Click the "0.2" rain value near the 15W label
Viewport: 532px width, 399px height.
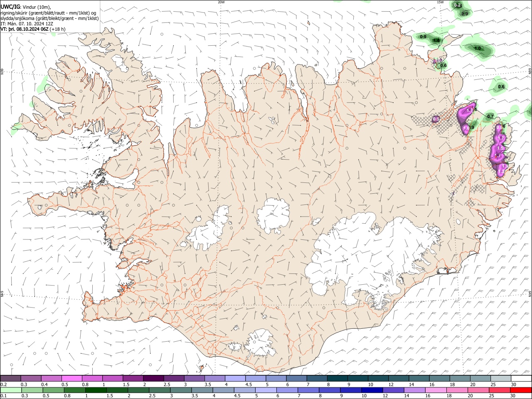pyautogui.click(x=457, y=5)
